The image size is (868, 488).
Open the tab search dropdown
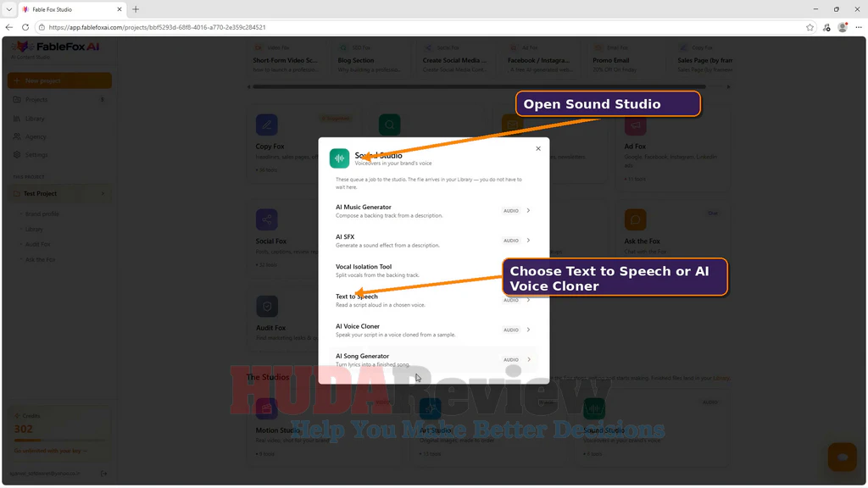(x=8, y=9)
